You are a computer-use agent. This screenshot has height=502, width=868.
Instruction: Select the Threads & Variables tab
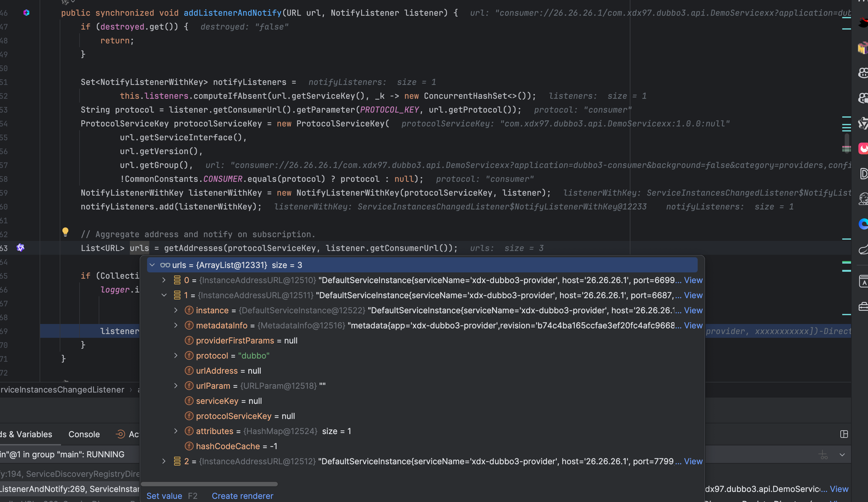tap(26, 434)
